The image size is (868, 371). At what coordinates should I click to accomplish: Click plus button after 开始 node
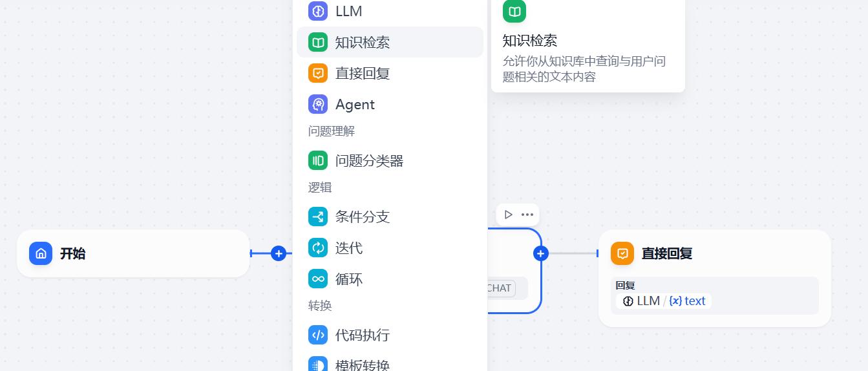(279, 253)
